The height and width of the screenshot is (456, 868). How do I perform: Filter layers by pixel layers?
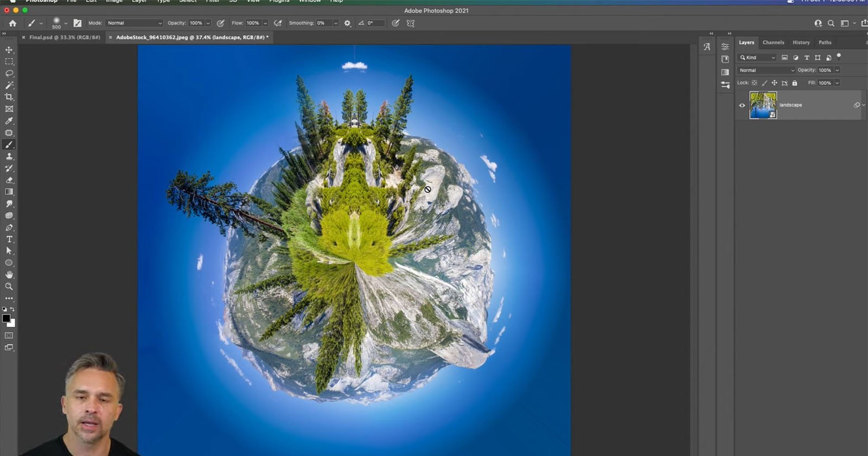784,58
